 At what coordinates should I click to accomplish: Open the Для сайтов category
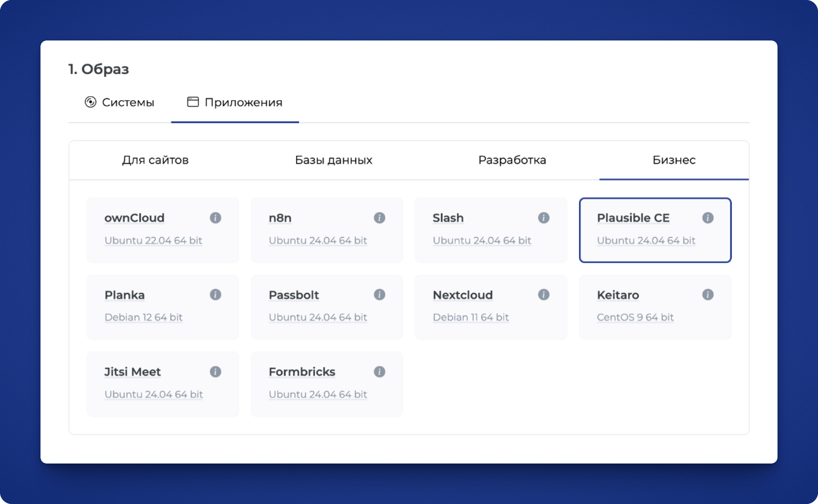(x=155, y=160)
